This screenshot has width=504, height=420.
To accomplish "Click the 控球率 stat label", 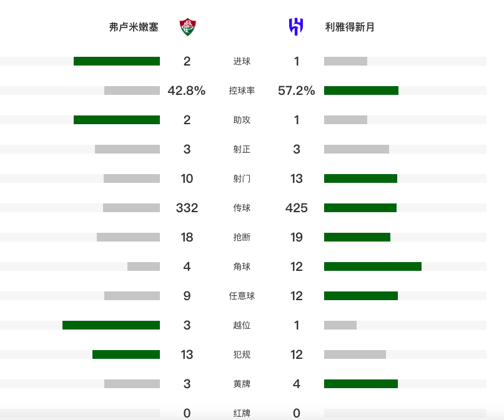I will (x=242, y=90).
